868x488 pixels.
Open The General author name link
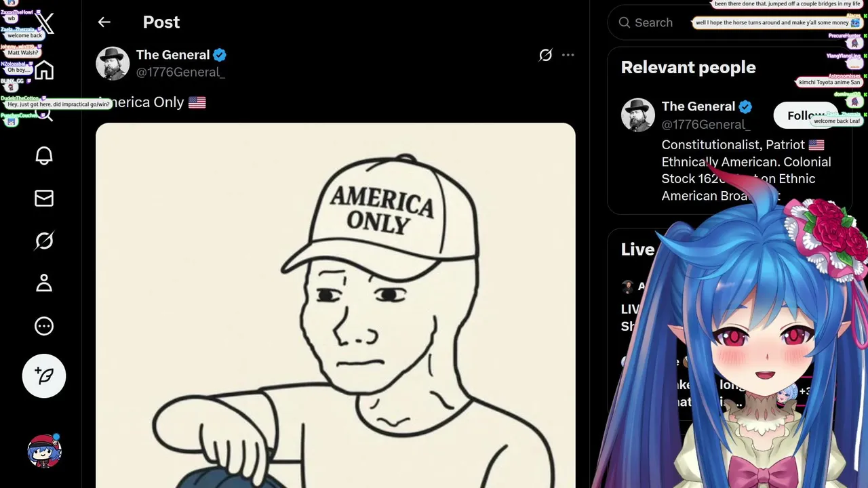[172, 55]
